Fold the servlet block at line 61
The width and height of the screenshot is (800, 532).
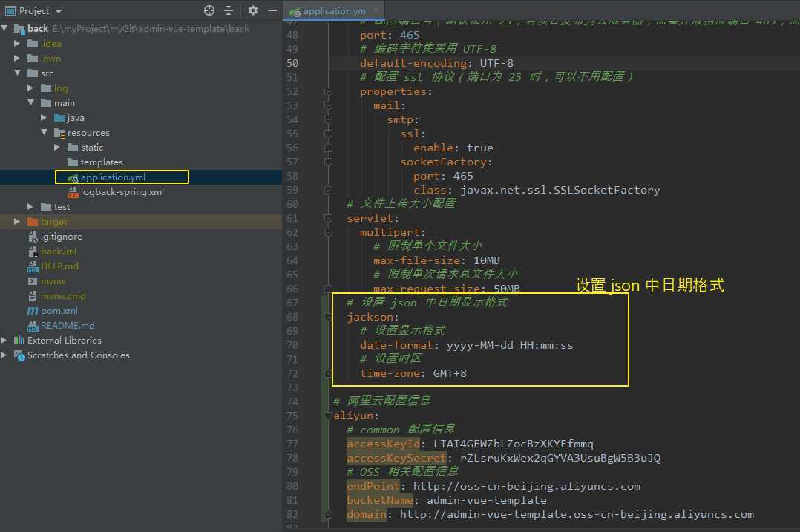[x=328, y=218]
